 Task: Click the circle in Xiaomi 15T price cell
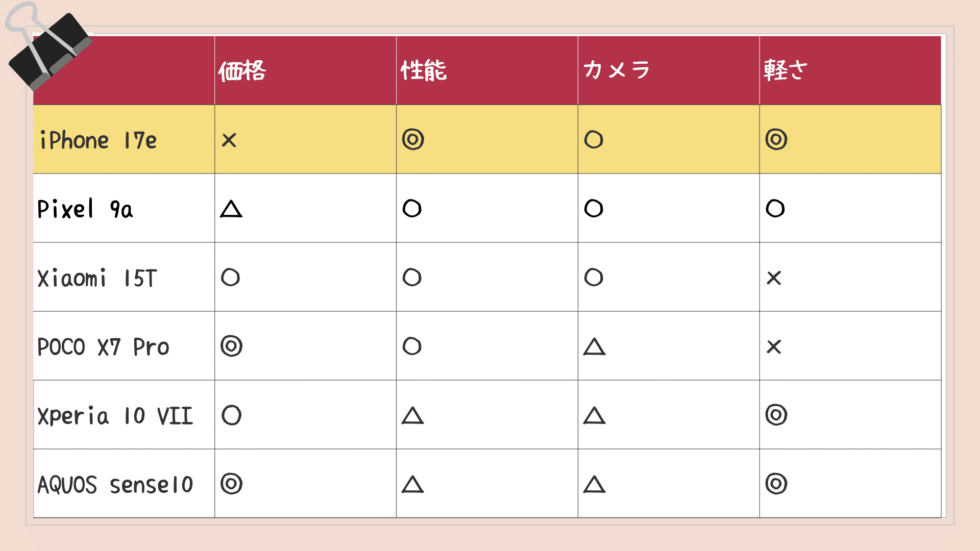tap(230, 278)
